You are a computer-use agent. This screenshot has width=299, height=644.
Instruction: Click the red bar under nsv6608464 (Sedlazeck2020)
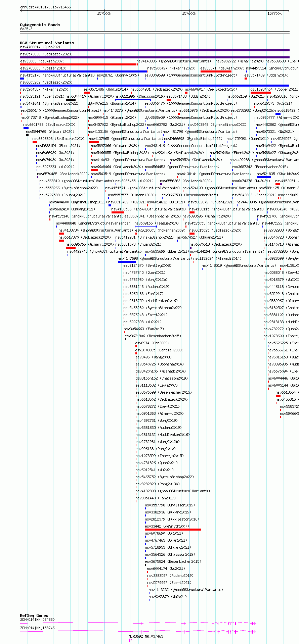pyautogui.click(x=94, y=170)
